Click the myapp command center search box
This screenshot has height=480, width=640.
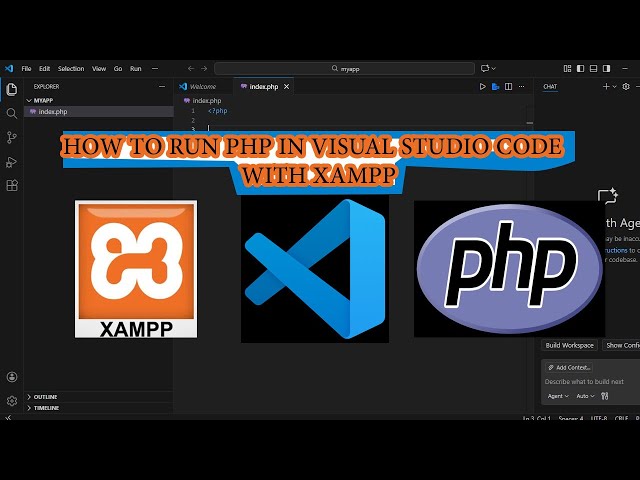pyautogui.click(x=344, y=69)
